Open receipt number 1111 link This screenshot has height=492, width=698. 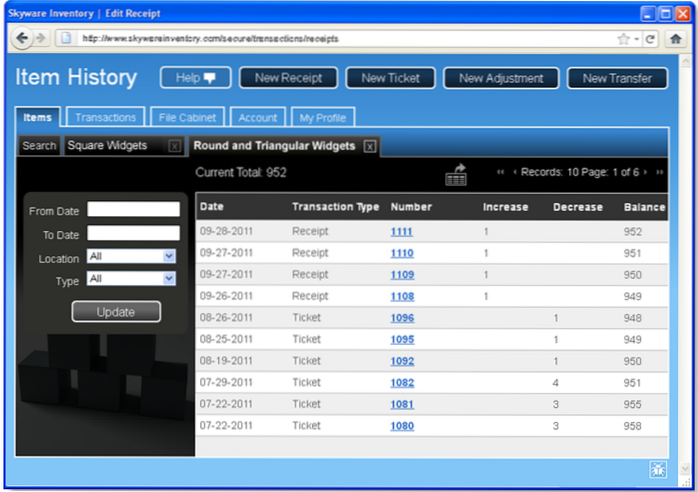tap(401, 231)
